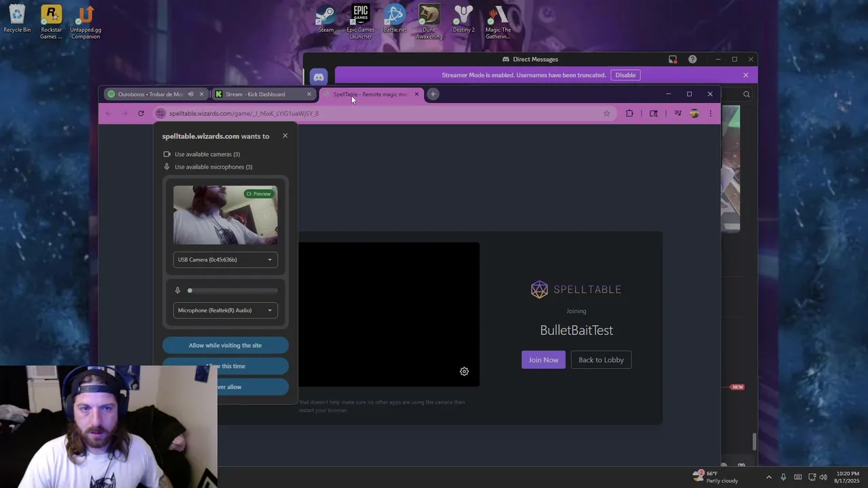Screen dimensions: 868x488
Task: Launch Epic Games Launcher desktop icon
Action: [360, 22]
